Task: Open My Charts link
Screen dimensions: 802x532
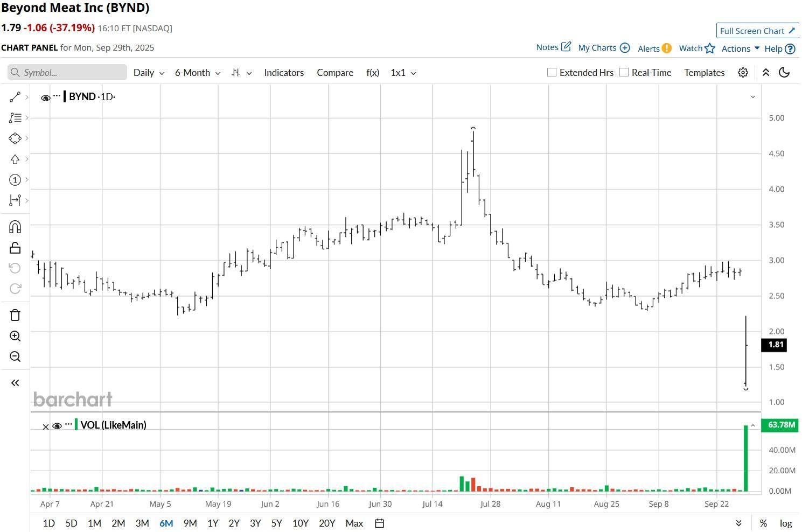Action: (x=604, y=48)
